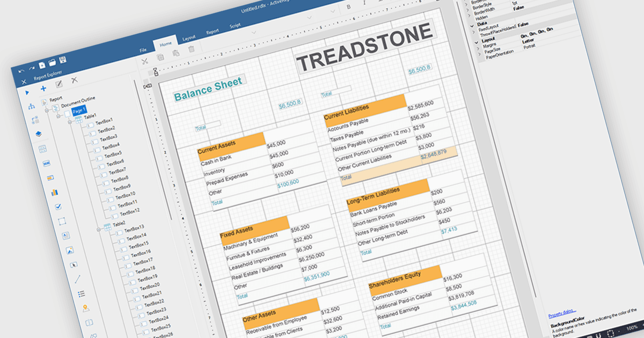The height and width of the screenshot is (338, 644).
Task: Click the orange Long-Term Liabilities header cell
Action: (x=388, y=195)
